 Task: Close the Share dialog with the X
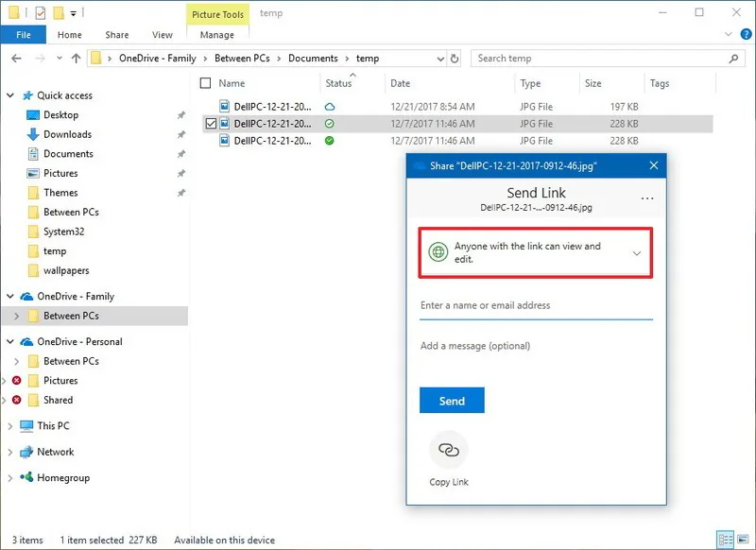pyautogui.click(x=654, y=165)
